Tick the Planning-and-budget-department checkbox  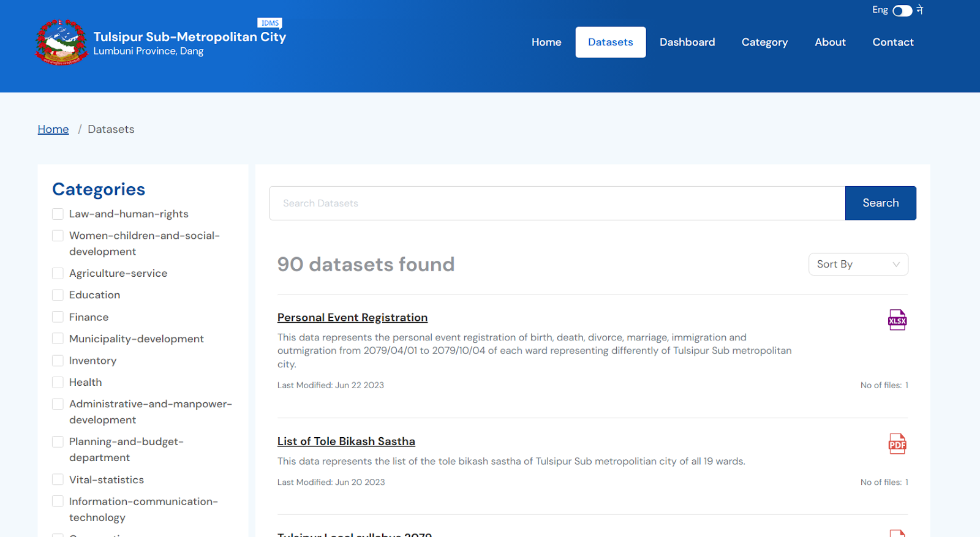pos(58,442)
